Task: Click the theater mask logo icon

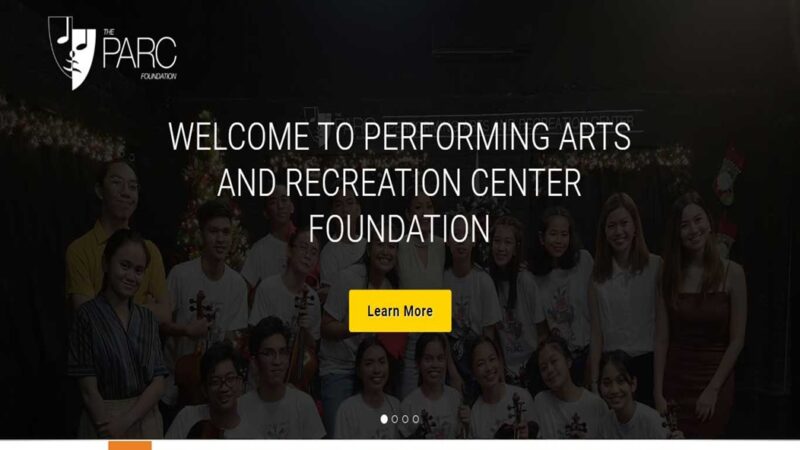Action: click(x=72, y=53)
